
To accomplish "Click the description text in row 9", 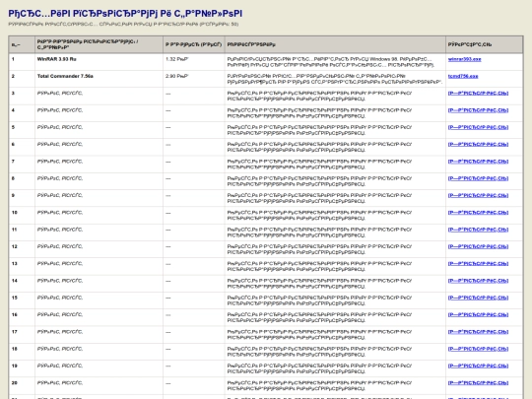I will 319,198.
